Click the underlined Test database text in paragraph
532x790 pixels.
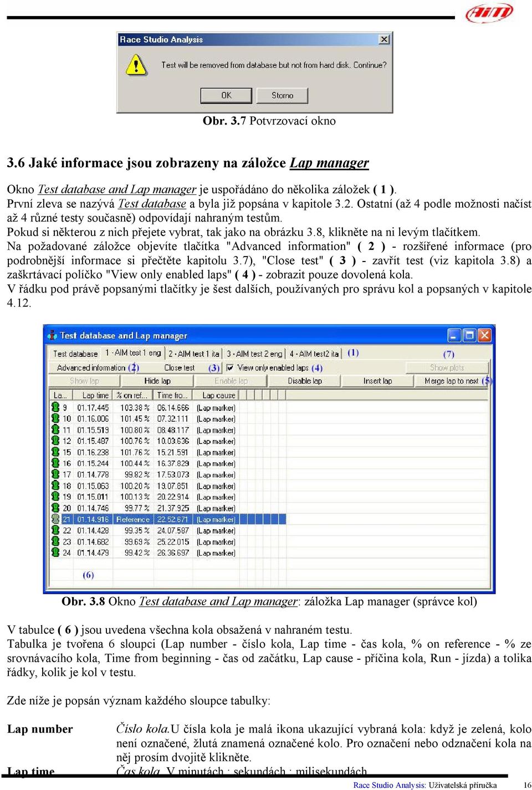click(x=152, y=204)
